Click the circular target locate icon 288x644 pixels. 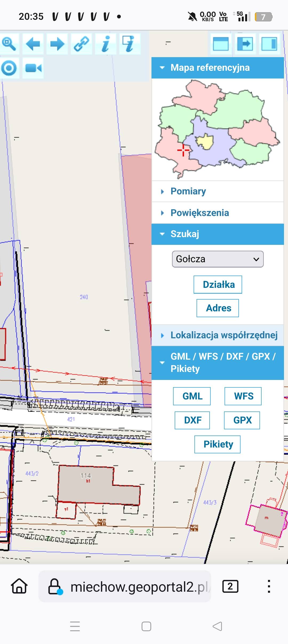(x=9, y=68)
